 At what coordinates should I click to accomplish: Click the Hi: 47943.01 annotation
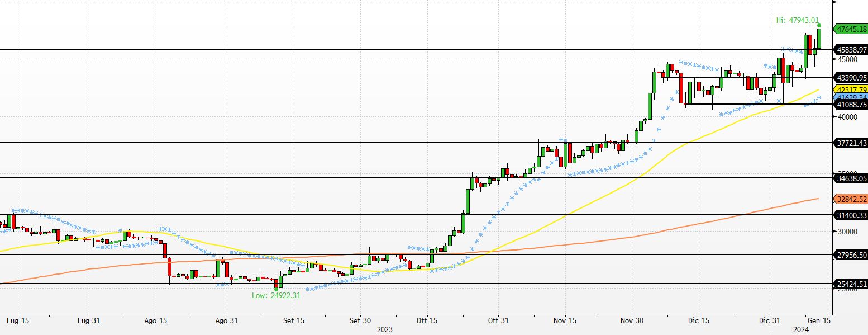[798, 20]
